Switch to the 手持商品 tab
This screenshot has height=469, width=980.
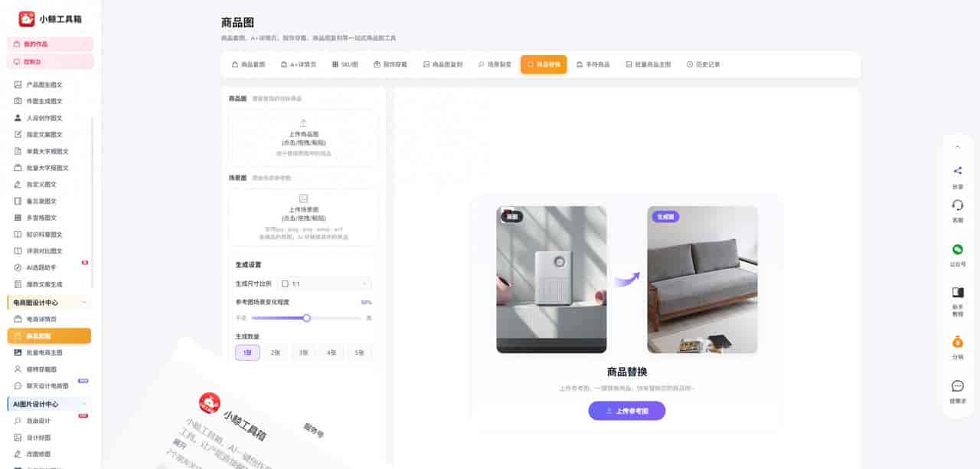[593, 64]
